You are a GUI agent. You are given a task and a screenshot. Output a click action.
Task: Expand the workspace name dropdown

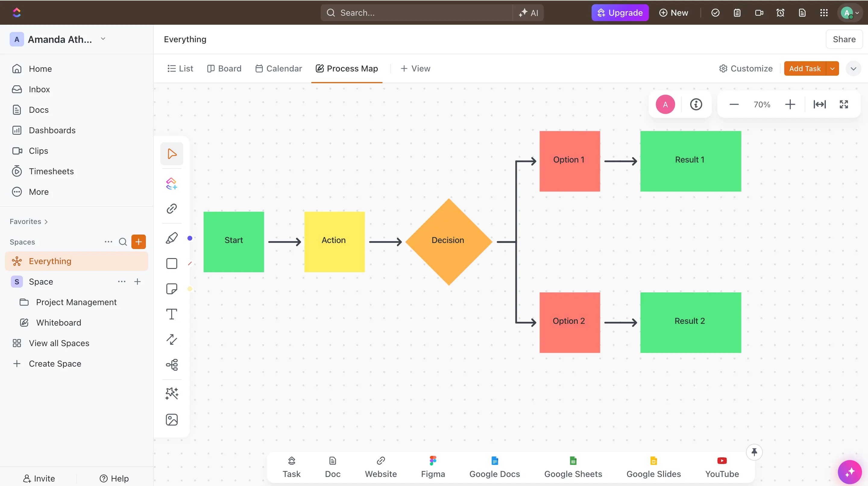coord(103,39)
